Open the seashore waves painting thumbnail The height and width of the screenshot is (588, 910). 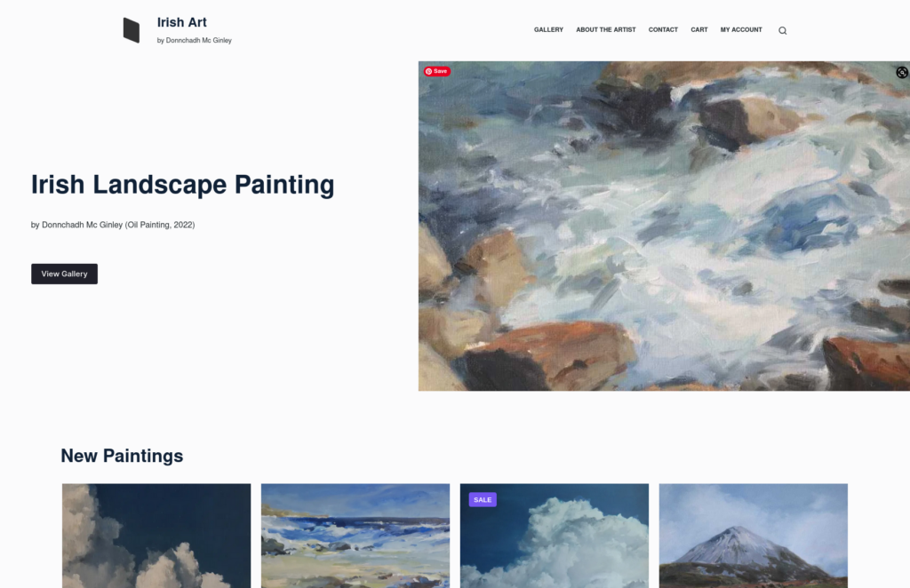click(x=355, y=536)
